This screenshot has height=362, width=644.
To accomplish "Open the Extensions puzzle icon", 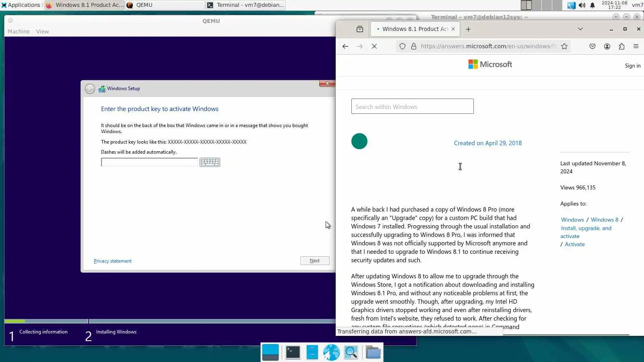I will pos(621,46).
